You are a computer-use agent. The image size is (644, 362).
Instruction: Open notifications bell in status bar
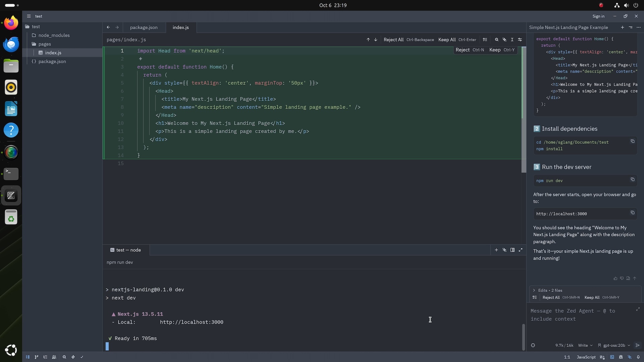click(638, 357)
